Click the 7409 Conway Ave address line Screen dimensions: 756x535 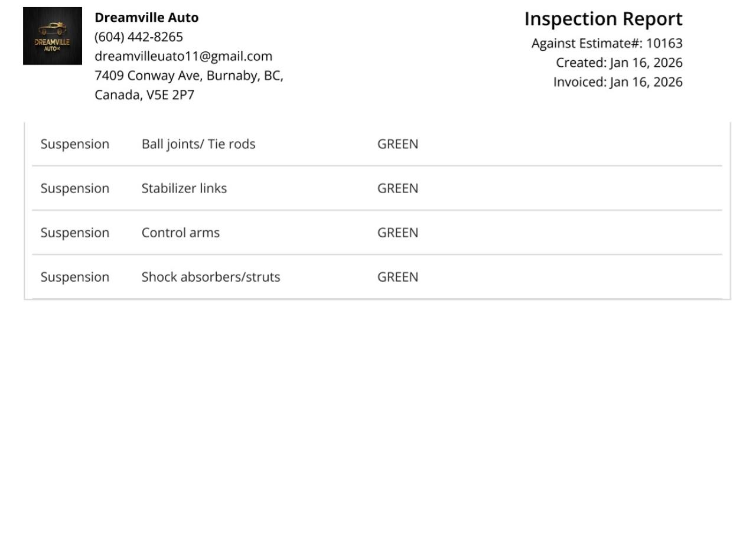189,76
